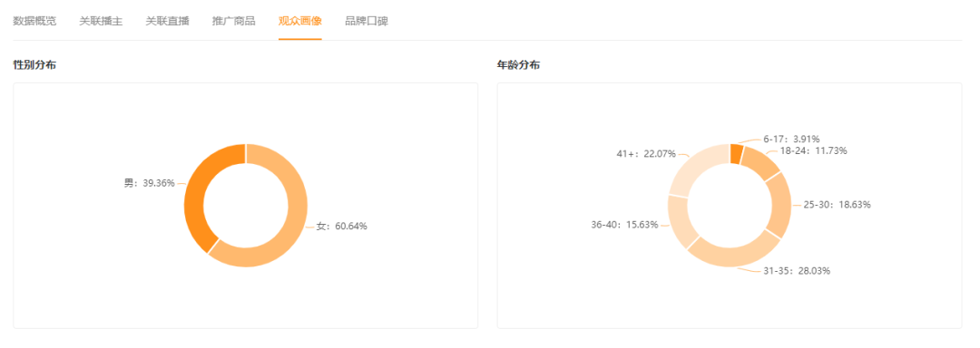Open the 品牌口碑 tab
980x348 pixels.
pos(367,21)
